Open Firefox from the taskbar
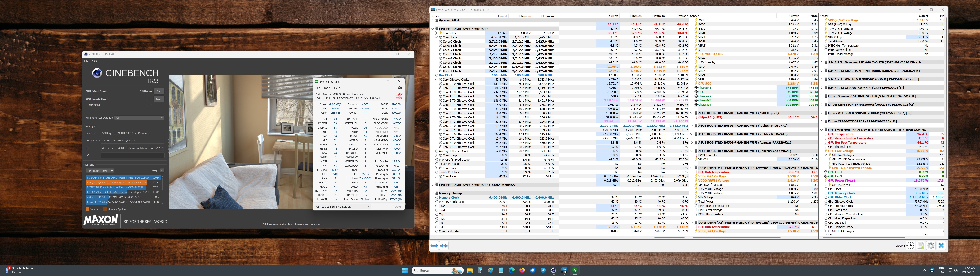The width and height of the screenshot is (980, 276). 522,270
